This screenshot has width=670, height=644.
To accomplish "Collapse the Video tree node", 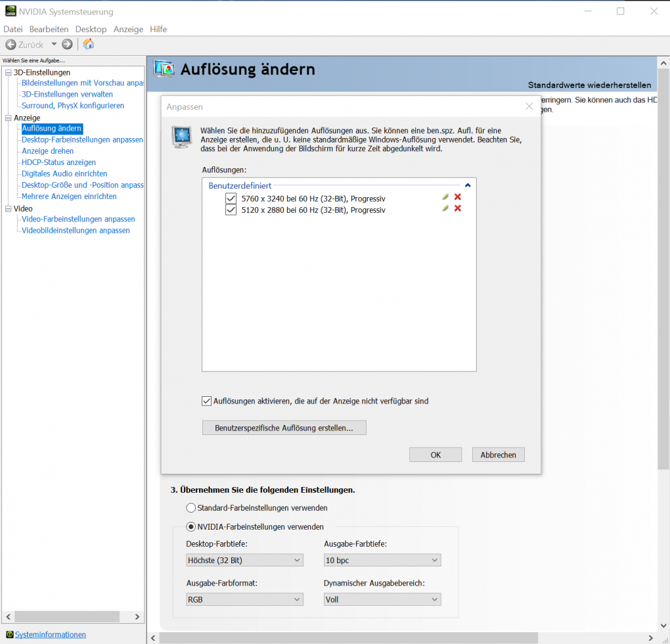I will [8, 208].
